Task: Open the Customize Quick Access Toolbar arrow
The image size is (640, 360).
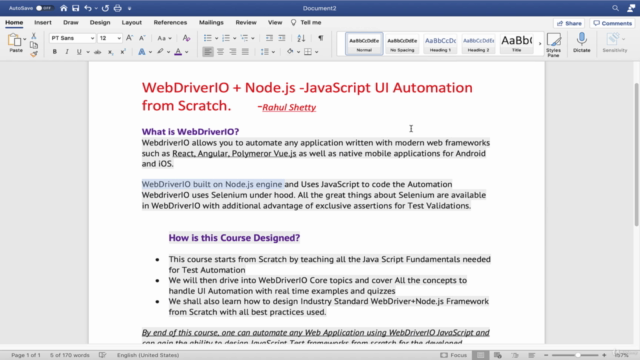Action: pos(129,8)
